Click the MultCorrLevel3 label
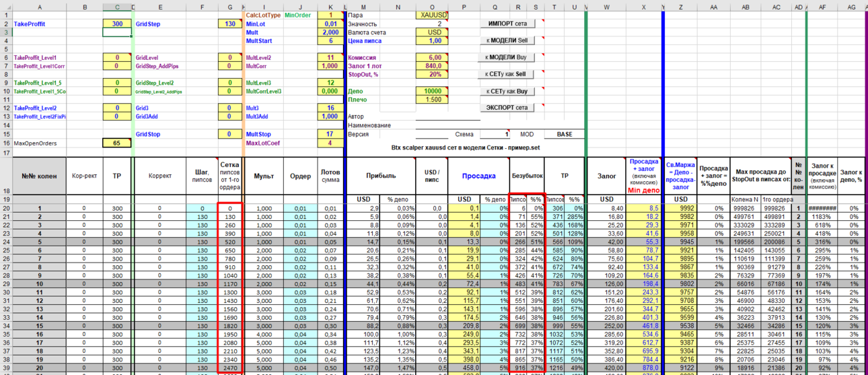Screen dimensions: 868x375 (x=264, y=91)
